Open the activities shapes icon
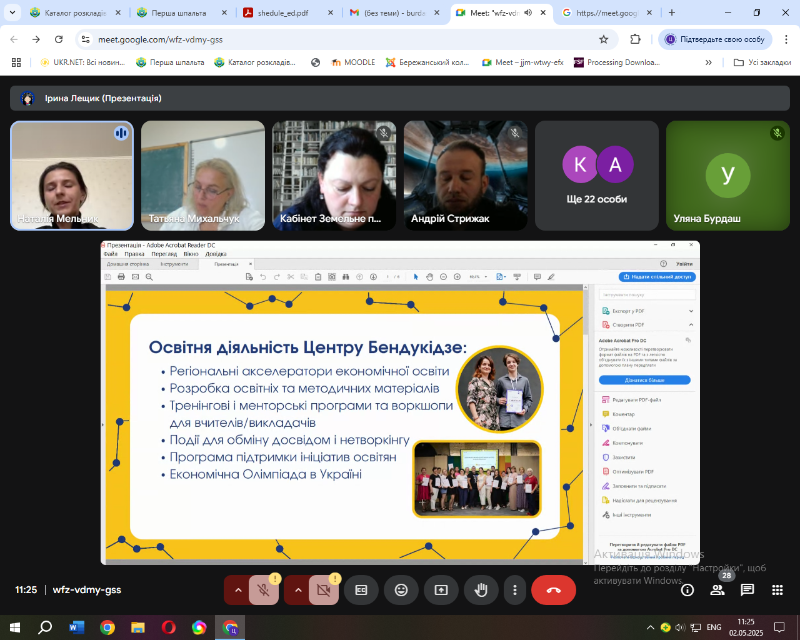Screen dimensions: 800x640 tap(777, 590)
